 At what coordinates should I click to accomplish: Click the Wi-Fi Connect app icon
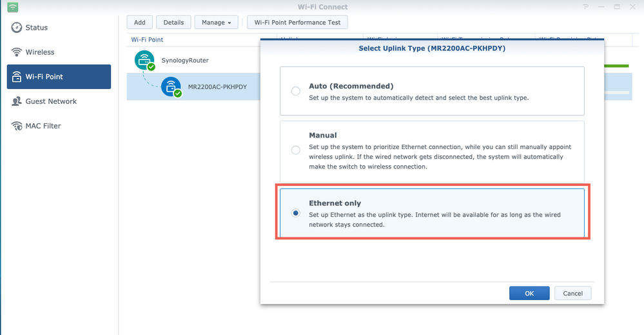point(13,7)
